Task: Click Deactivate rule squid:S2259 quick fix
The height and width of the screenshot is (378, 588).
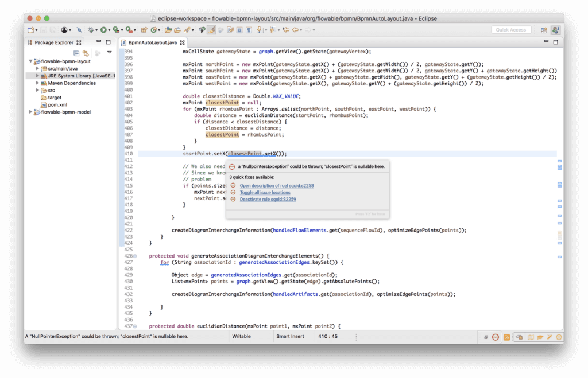Action: (x=268, y=199)
